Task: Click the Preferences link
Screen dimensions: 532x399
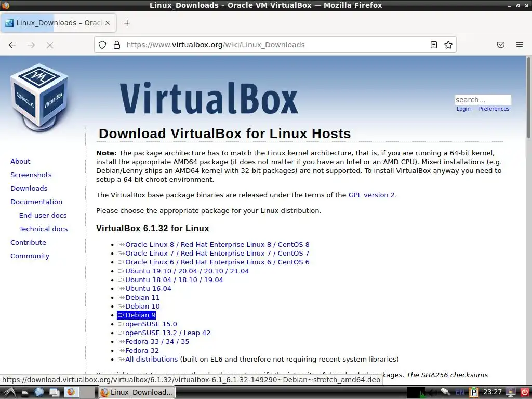Action: tap(494, 109)
